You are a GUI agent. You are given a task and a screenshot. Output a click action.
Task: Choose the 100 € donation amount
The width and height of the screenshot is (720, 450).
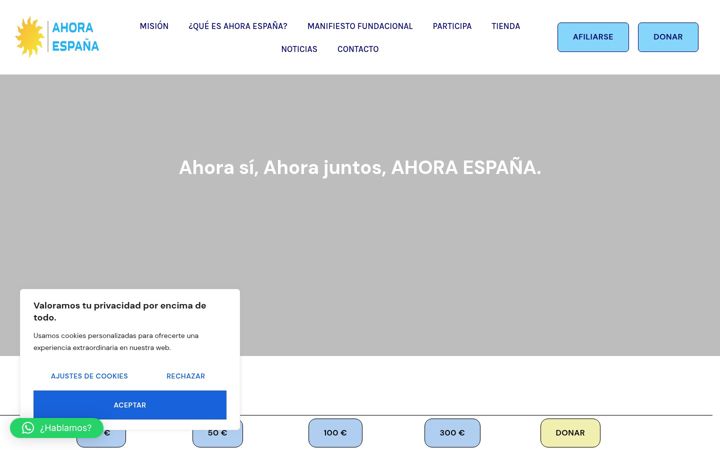click(x=335, y=433)
